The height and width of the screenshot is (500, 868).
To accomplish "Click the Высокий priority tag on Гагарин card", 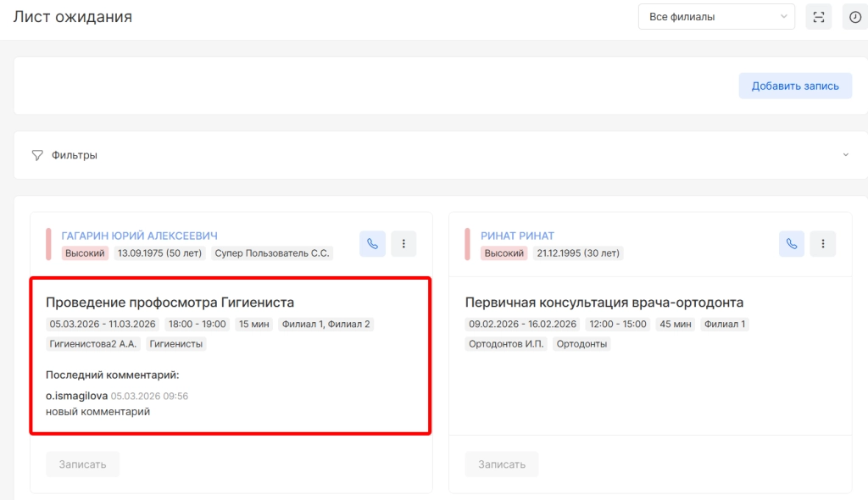I will [85, 253].
